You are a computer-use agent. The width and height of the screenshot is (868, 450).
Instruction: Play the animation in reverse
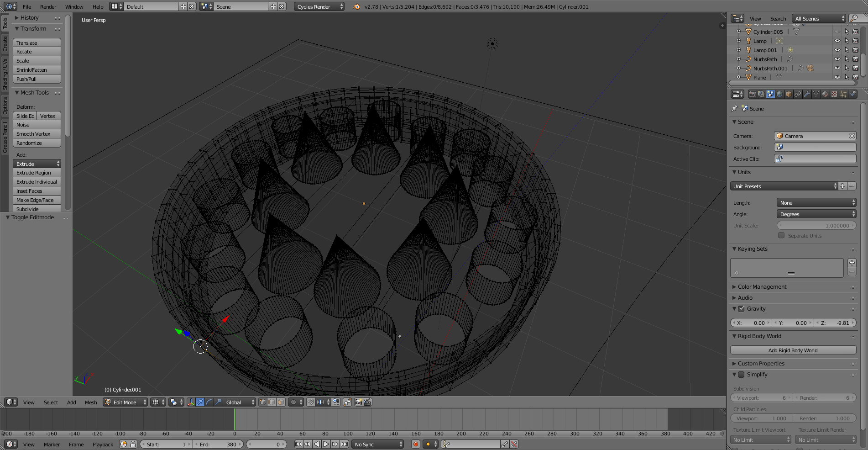(317, 444)
